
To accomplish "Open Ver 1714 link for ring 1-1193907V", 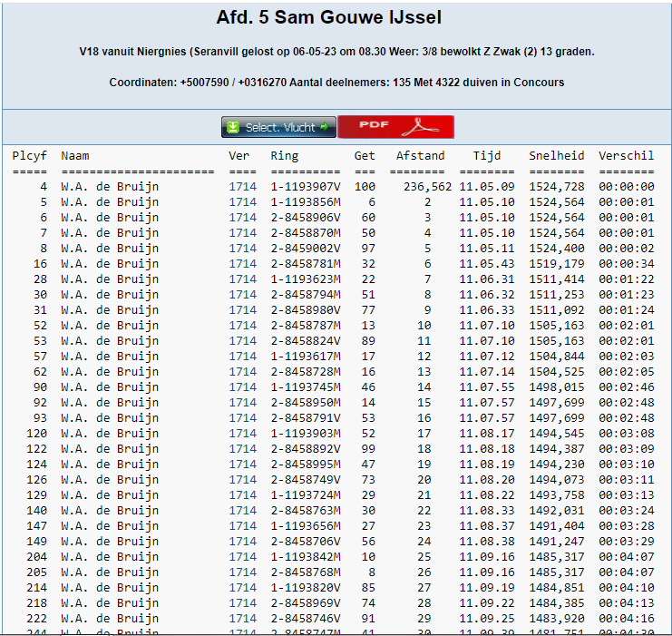I will pos(242,187).
